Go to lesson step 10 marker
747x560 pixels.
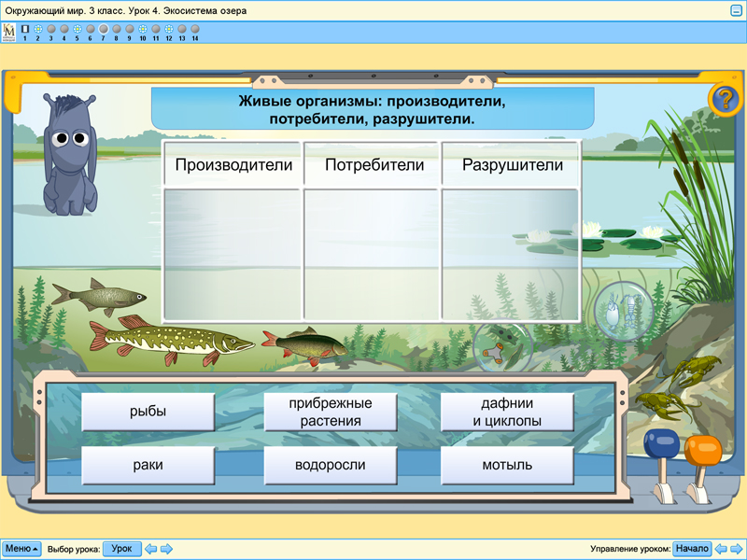pos(143,29)
